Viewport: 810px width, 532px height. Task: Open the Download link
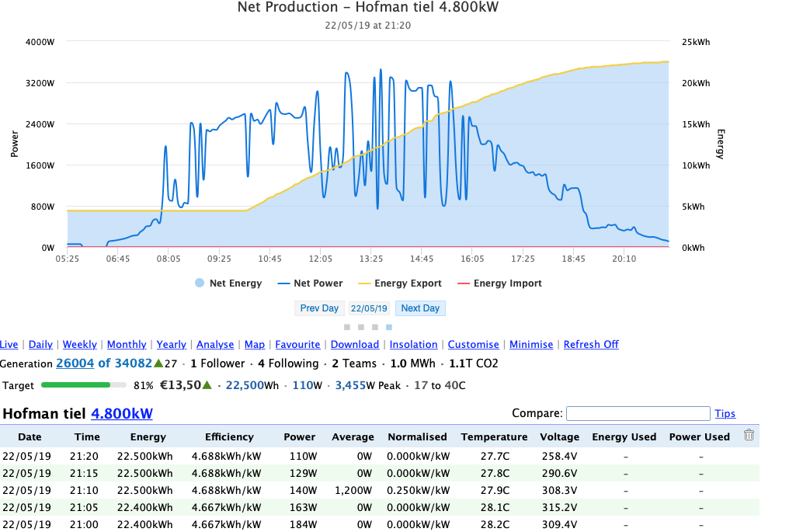[x=355, y=345]
